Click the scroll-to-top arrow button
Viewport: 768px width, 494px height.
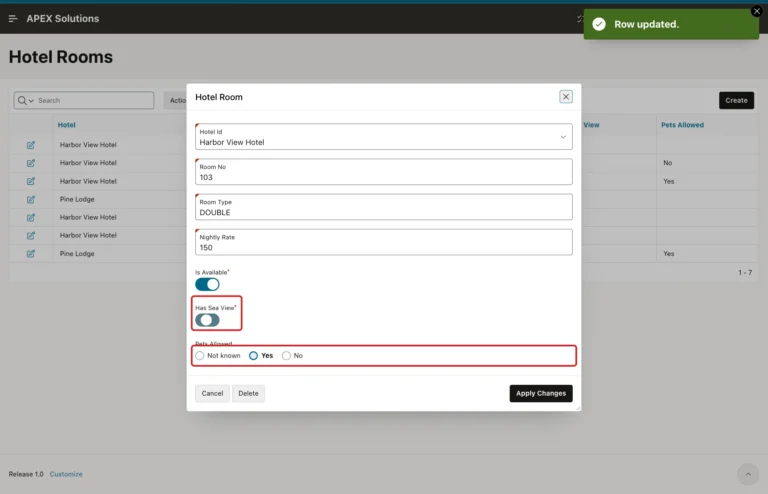[x=748, y=474]
